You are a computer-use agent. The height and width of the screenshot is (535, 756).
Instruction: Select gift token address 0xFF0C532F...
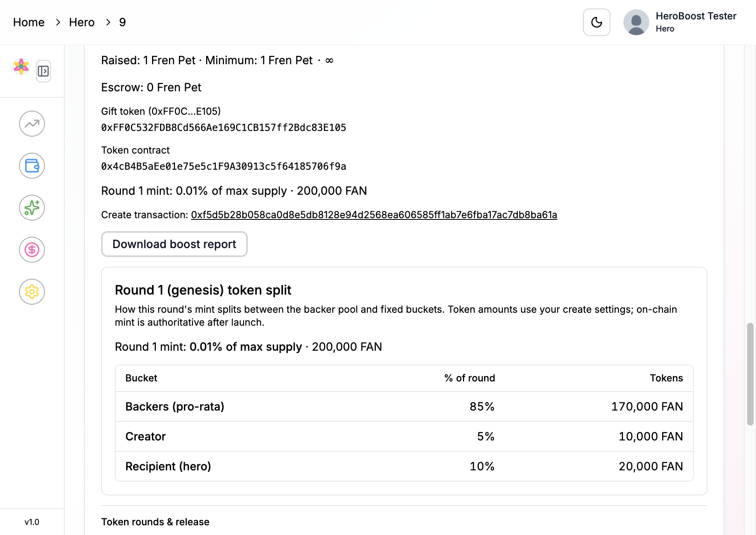point(224,128)
